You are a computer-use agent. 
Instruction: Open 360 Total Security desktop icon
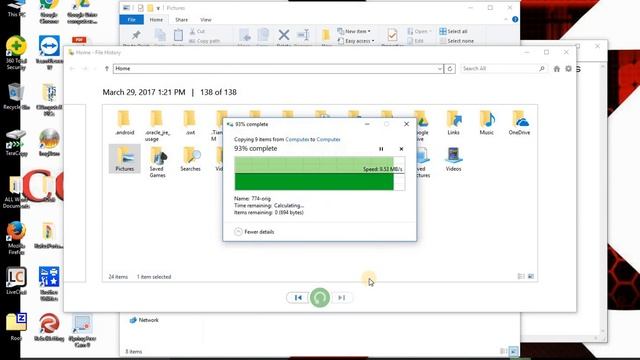point(16,53)
